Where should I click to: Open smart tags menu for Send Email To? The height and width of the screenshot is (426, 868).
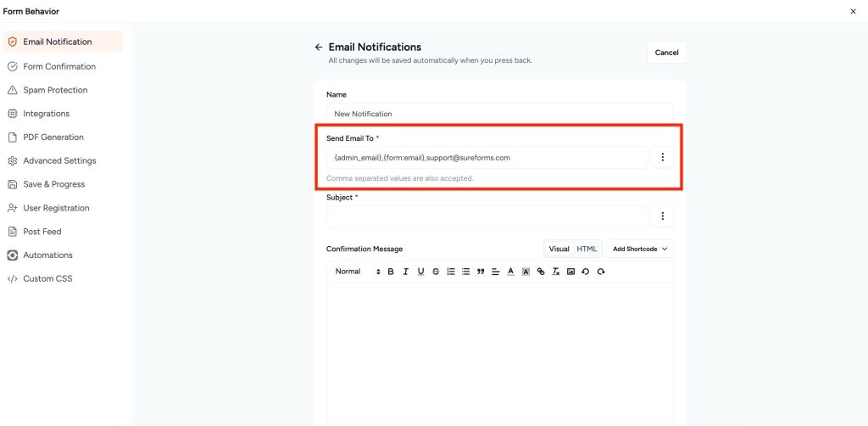[663, 157]
